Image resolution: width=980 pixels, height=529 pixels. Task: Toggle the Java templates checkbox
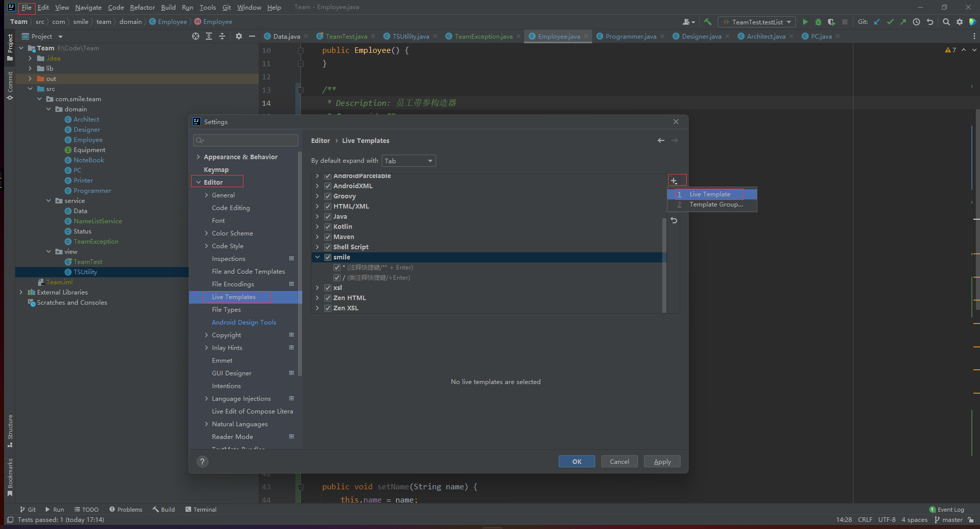click(328, 216)
